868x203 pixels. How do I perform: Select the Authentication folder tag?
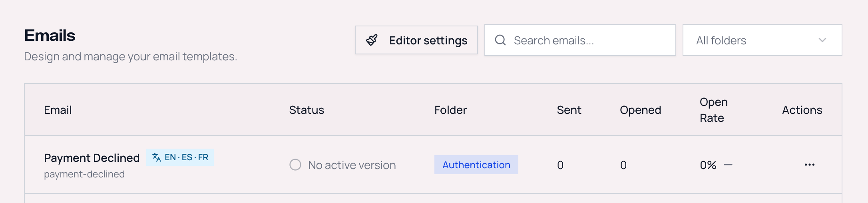[x=476, y=165]
